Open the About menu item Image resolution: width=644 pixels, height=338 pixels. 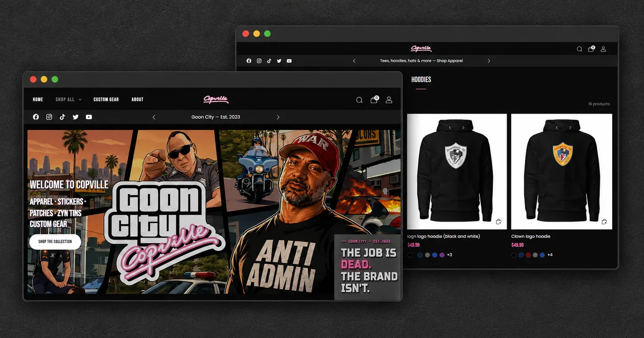[137, 100]
